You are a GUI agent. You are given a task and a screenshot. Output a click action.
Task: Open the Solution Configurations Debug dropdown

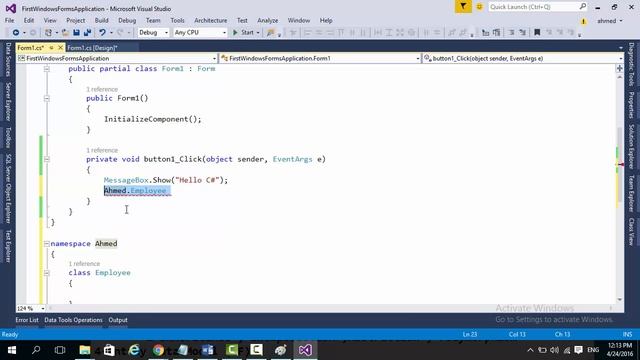[153, 33]
